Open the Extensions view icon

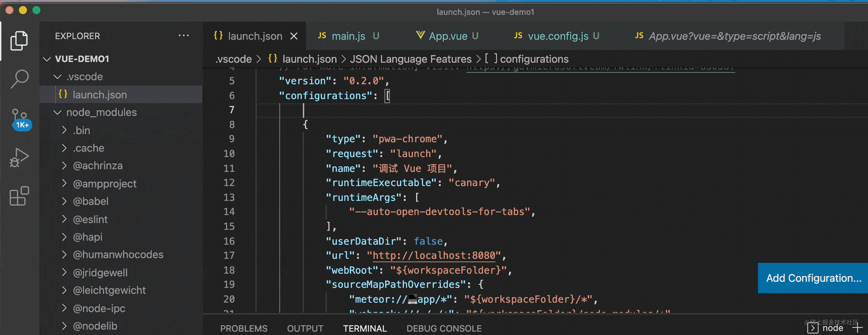(x=19, y=196)
